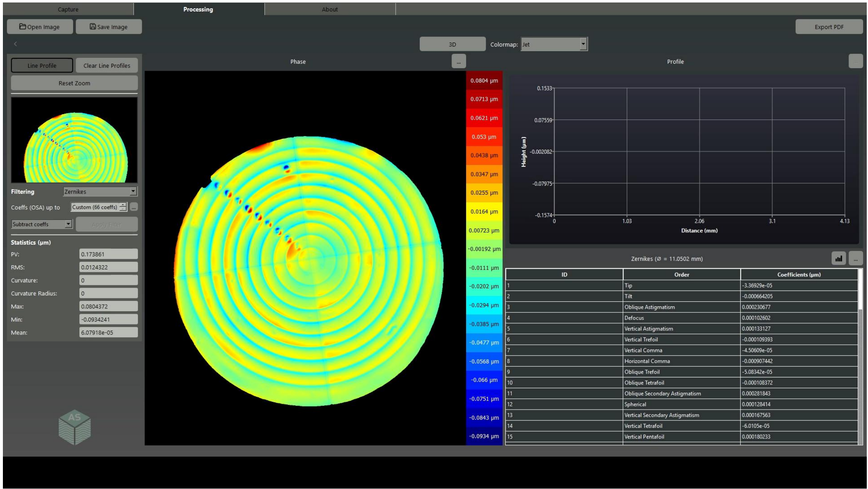This screenshot has width=868, height=489.
Task: Click Save Image disk button
Action: point(109,27)
